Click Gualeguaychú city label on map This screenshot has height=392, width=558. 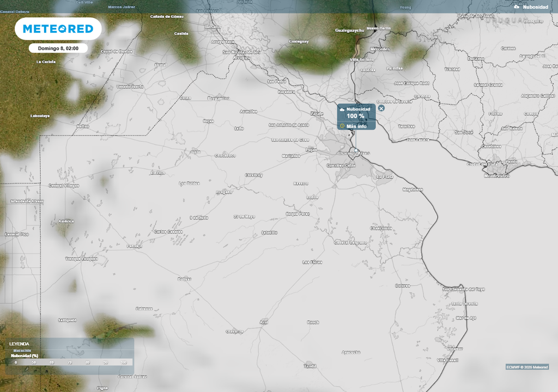pos(349,30)
